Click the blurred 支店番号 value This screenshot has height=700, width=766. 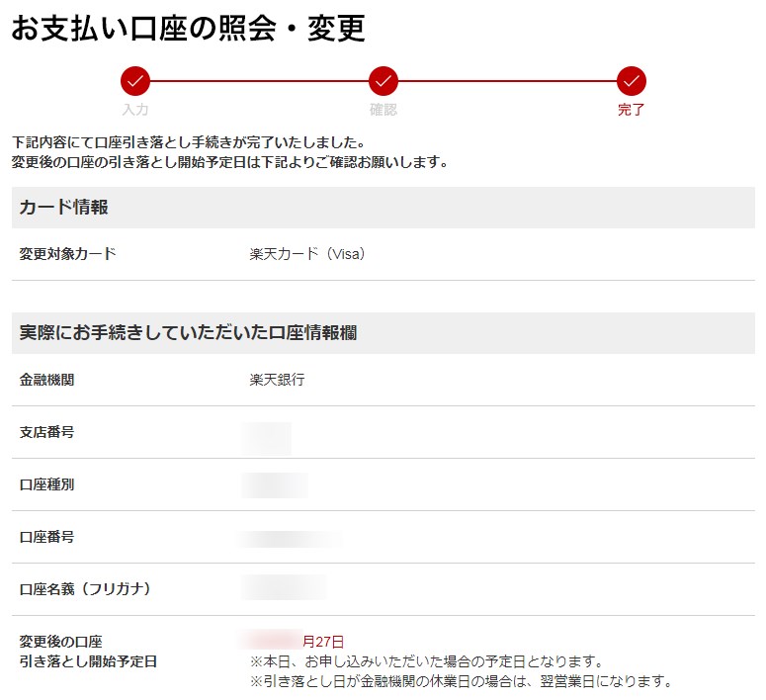coord(267,438)
